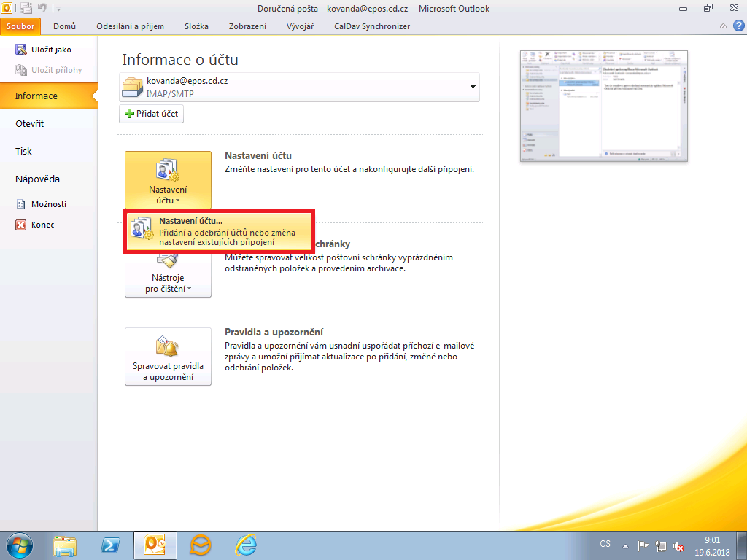Click the muted volume speaker tray icon
747x560 pixels.
678,547
